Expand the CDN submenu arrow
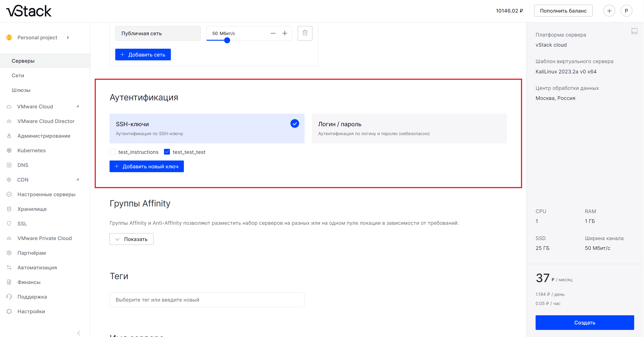644x337 pixels. pyautogui.click(x=78, y=179)
